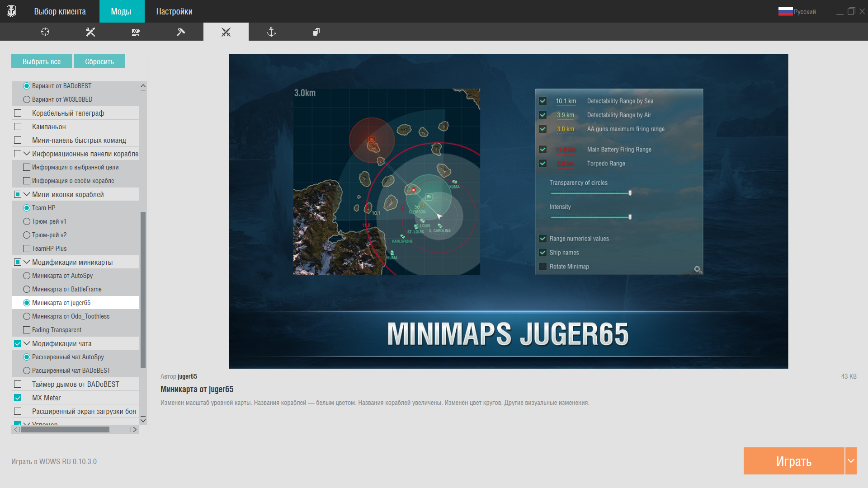Check the TeamHP Plus box
Image resolution: width=868 pixels, height=488 pixels.
(27, 249)
